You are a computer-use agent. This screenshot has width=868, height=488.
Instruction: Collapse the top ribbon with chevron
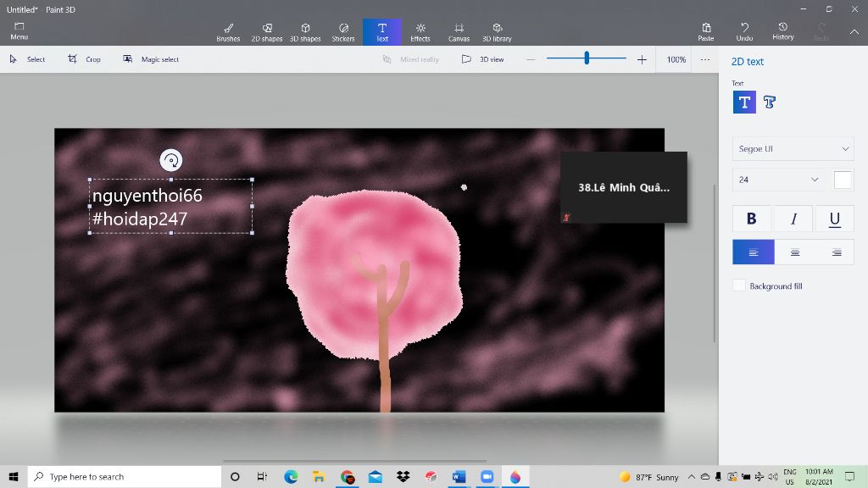854,32
